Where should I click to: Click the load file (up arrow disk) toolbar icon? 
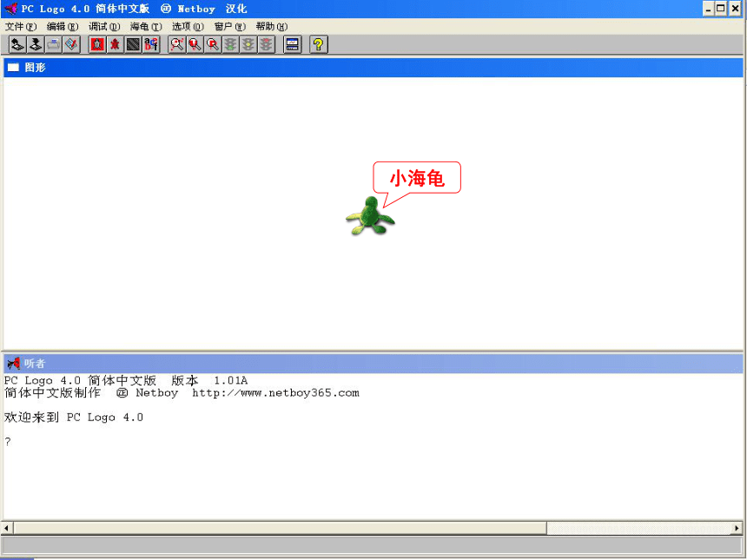pyautogui.click(x=17, y=45)
